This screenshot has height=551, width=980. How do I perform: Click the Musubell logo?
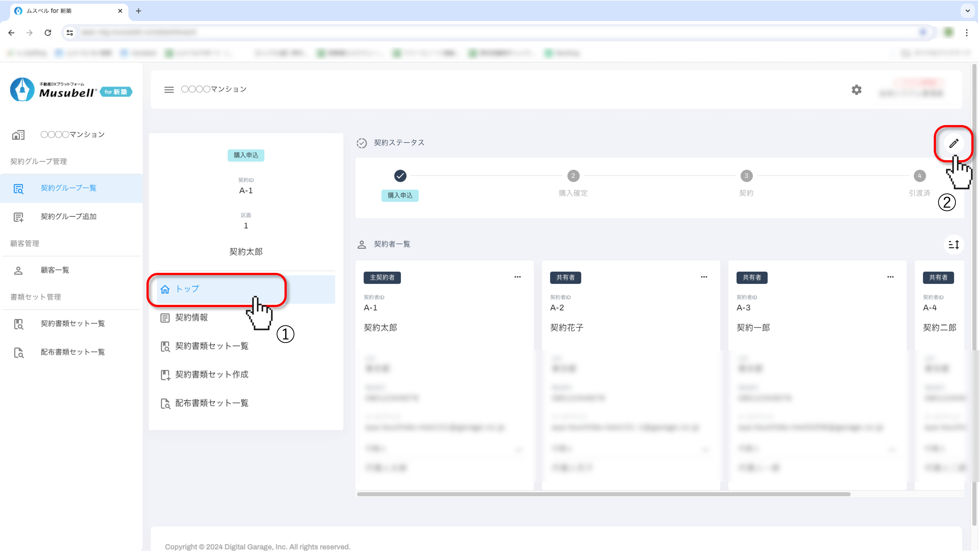tap(71, 90)
